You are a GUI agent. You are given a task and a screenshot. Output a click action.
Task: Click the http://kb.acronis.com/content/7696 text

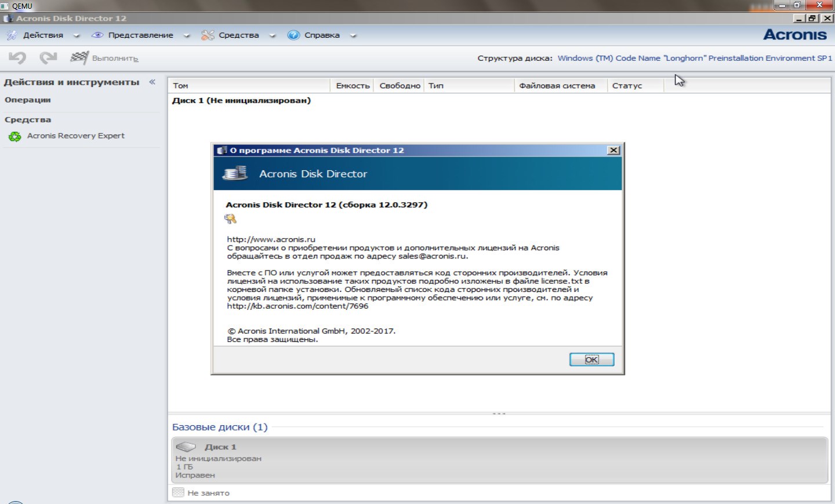click(x=297, y=306)
